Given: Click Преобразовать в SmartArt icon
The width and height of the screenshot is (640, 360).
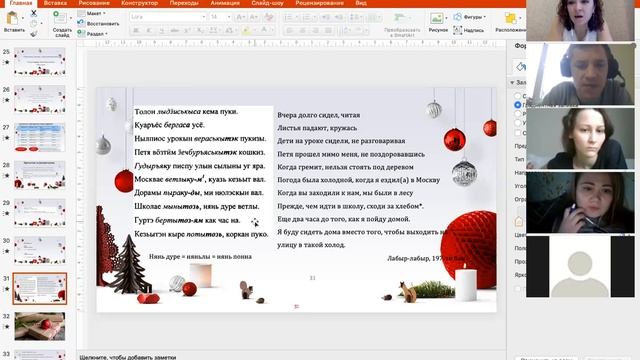Looking at the screenshot, I should point(400,19).
